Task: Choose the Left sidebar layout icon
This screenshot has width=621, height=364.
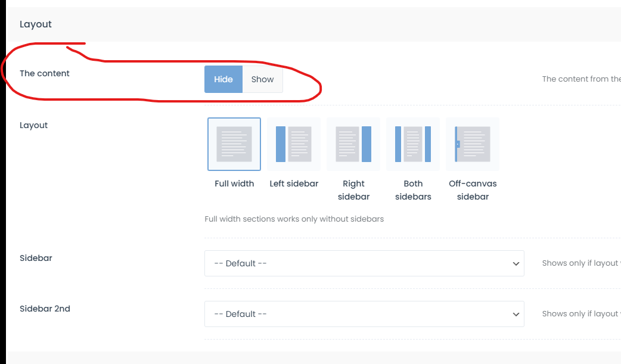Action: (294, 144)
